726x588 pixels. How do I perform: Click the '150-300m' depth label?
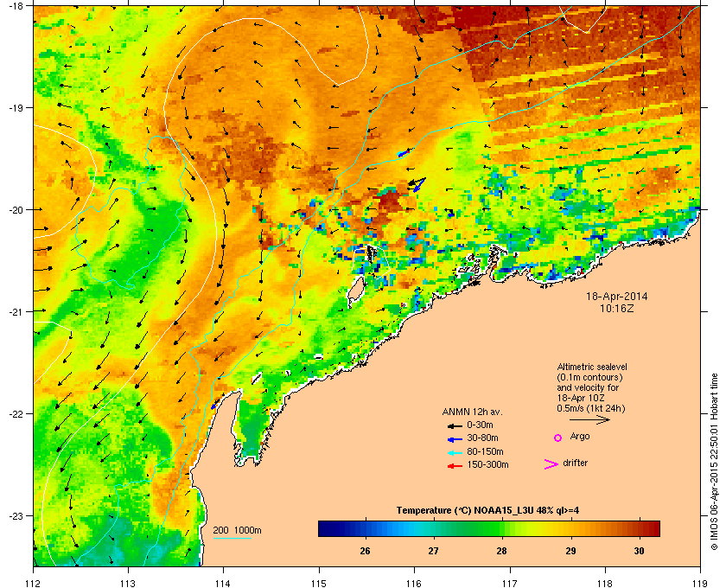(x=487, y=464)
